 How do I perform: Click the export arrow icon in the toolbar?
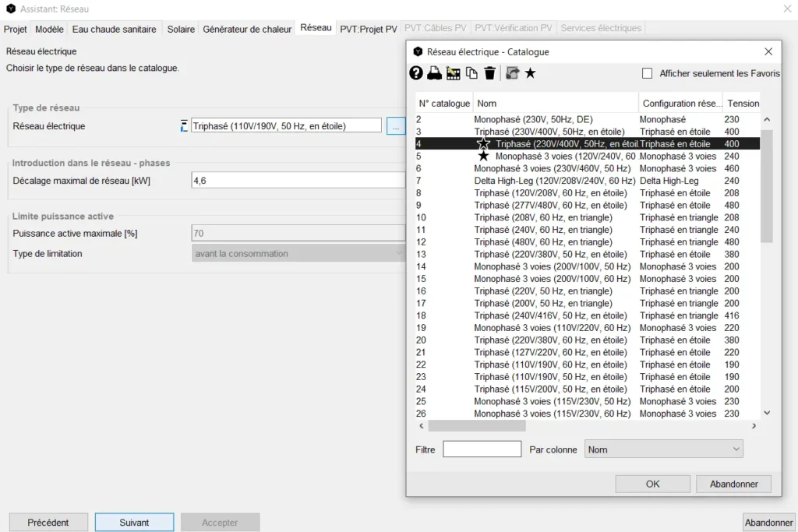pyautogui.click(x=512, y=73)
